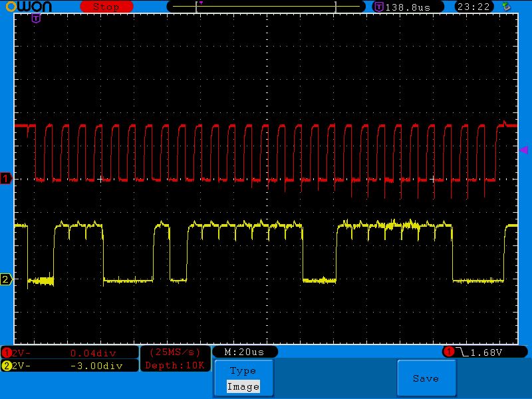This screenshot has height=399, width=532.
Task: Click the purple trigger position marker above grid
Action: [36, 18]
